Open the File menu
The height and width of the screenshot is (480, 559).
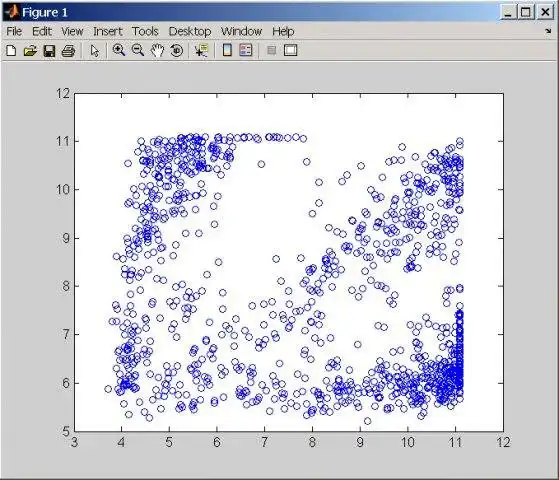(x=14, y=31)
